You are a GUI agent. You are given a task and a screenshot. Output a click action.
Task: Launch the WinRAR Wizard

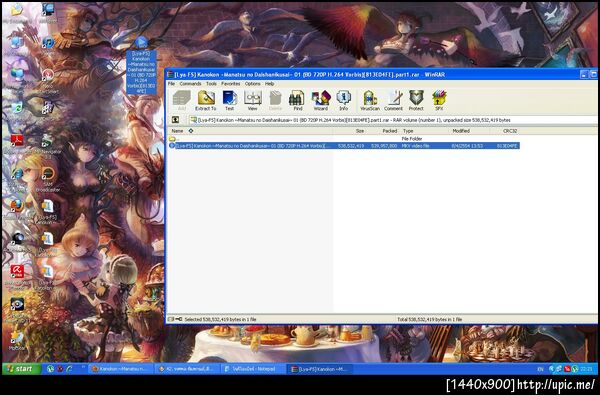[x=321, y=101]
